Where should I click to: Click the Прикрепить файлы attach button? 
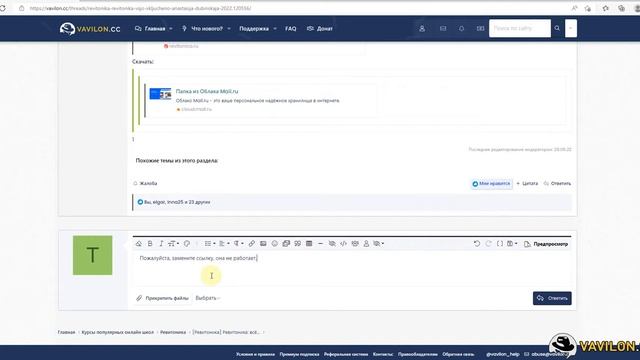click(x=162, y=298)
